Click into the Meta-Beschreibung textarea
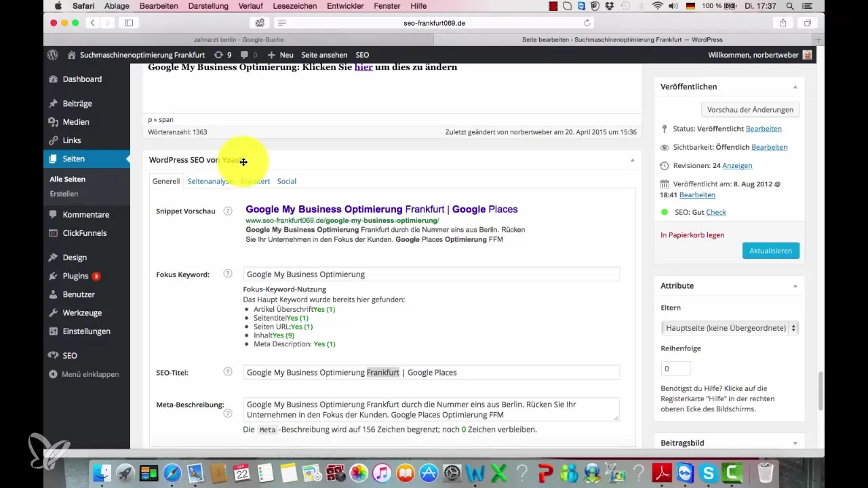This screenshot has width=868, height=488. [431, 409]
